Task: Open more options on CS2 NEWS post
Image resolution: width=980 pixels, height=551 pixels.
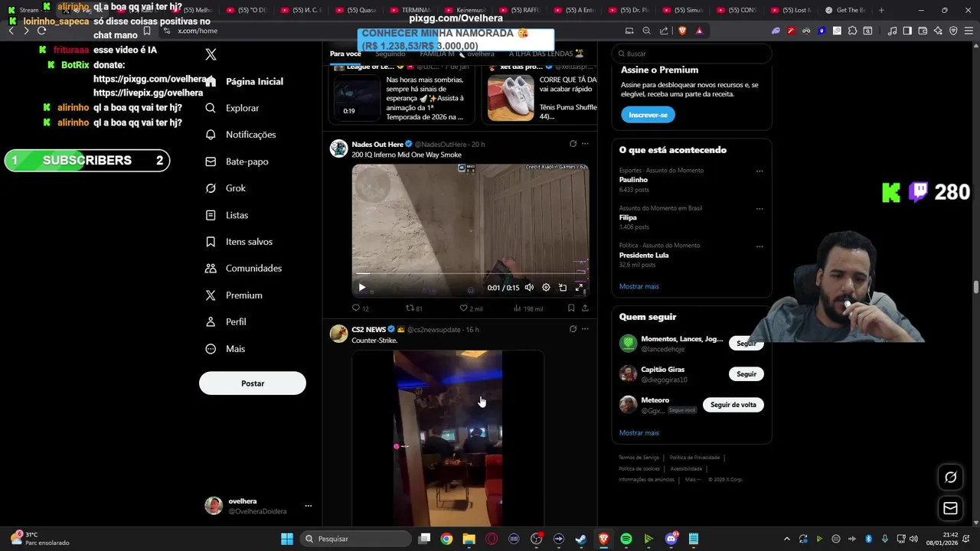Action: tap(585, 329)
